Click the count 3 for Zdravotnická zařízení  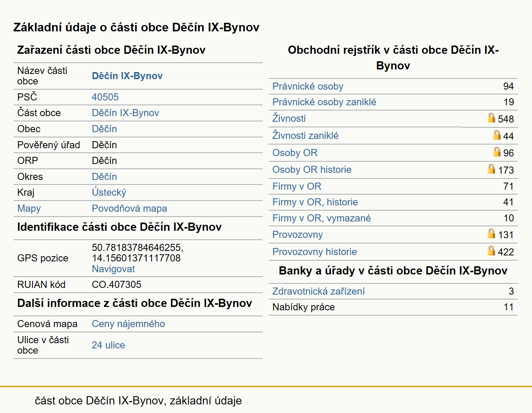[511, 291]
